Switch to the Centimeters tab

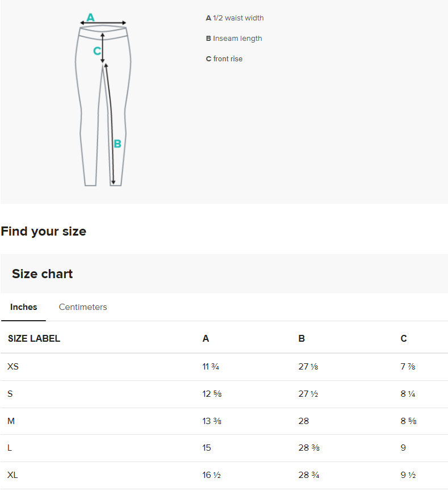83,307
